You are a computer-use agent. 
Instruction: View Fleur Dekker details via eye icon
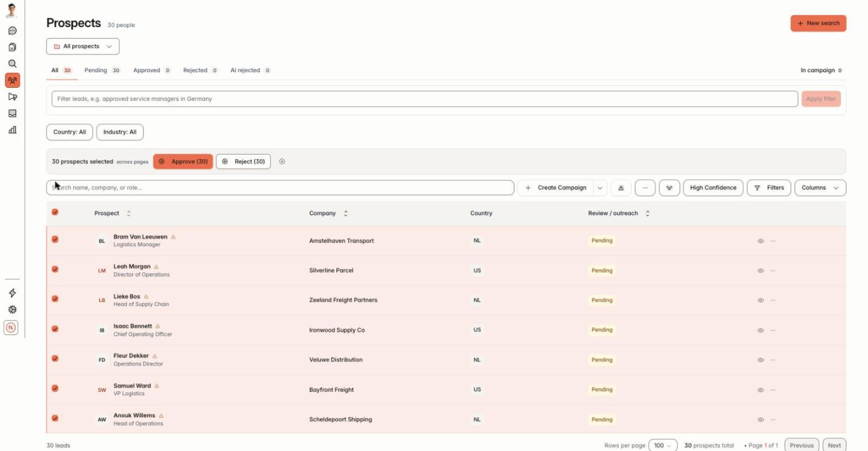pos(761,360)
